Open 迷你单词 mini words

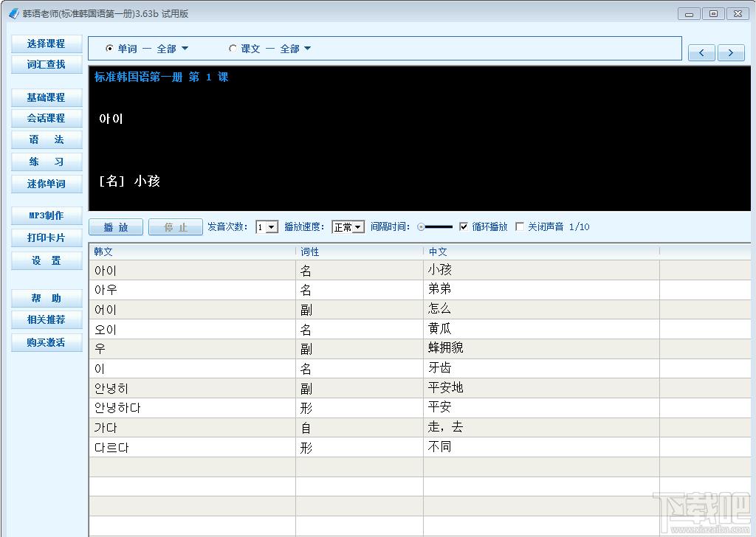pyautogui.click(x=47, y=184)
